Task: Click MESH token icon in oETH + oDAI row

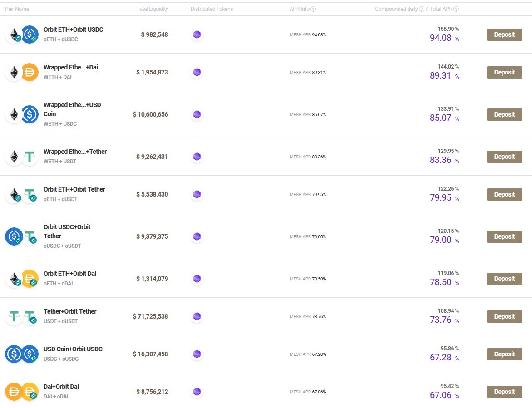Action: click(197, 279)
